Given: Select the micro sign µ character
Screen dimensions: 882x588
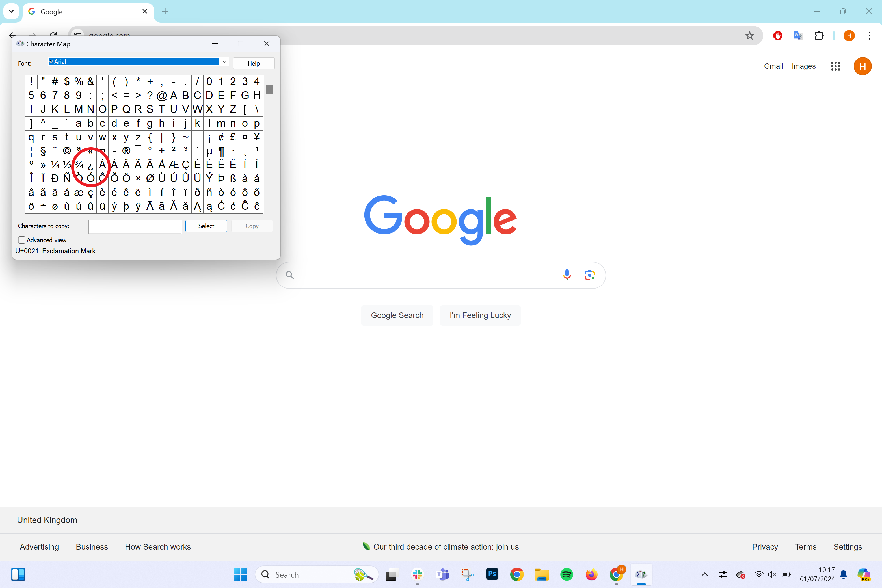Looking at the screenshot, I should tap(209, 151).
